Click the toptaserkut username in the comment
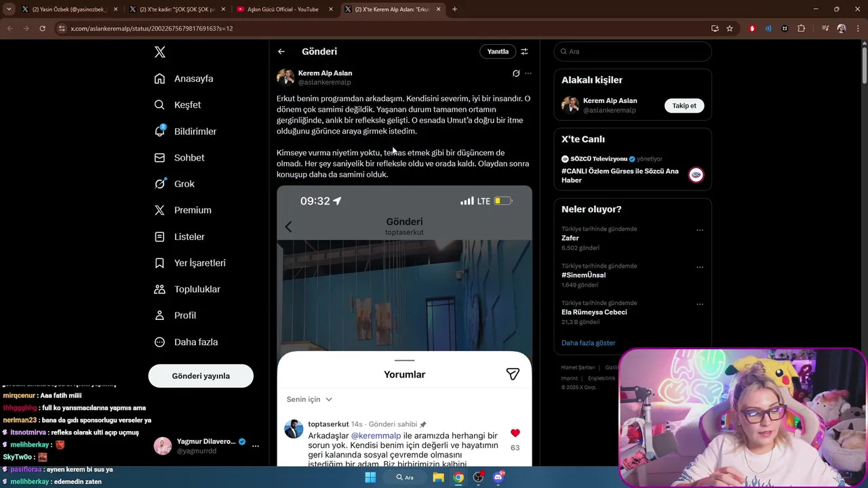868x488 pixels. tap(328, 424)
